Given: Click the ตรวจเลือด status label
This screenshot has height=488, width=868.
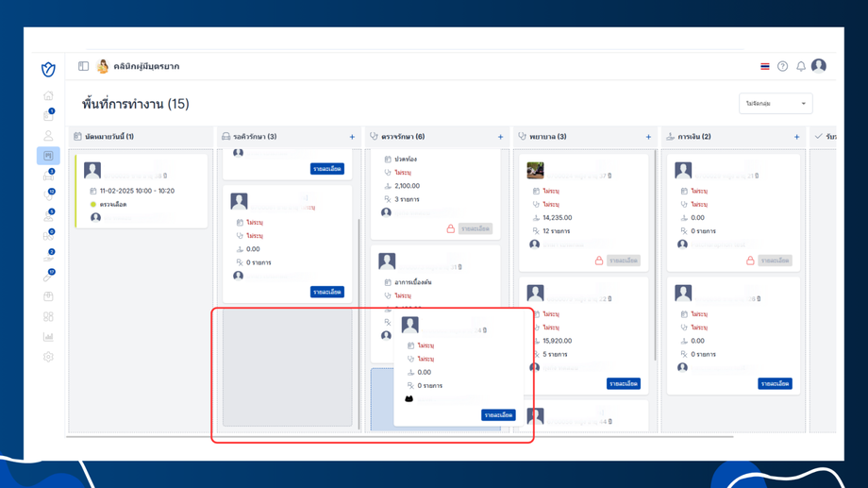Looking at the screenshot, I should [113, 205].
